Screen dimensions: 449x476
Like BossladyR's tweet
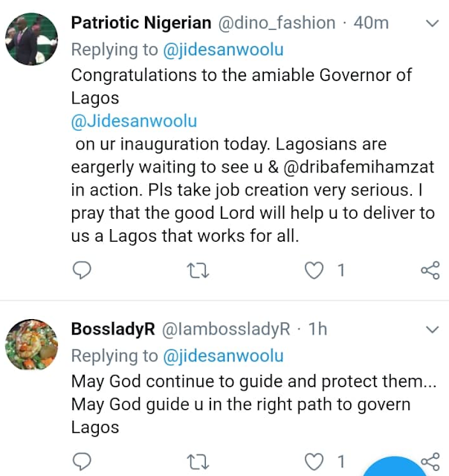[316, 461]
